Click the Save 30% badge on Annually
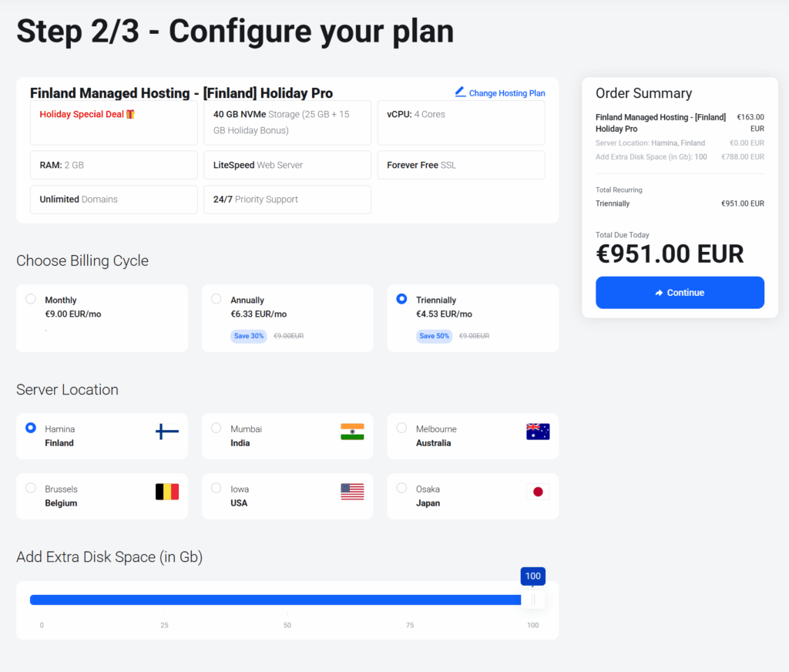Viewport: 789px width, 672px height. click(x=248, y=336)
